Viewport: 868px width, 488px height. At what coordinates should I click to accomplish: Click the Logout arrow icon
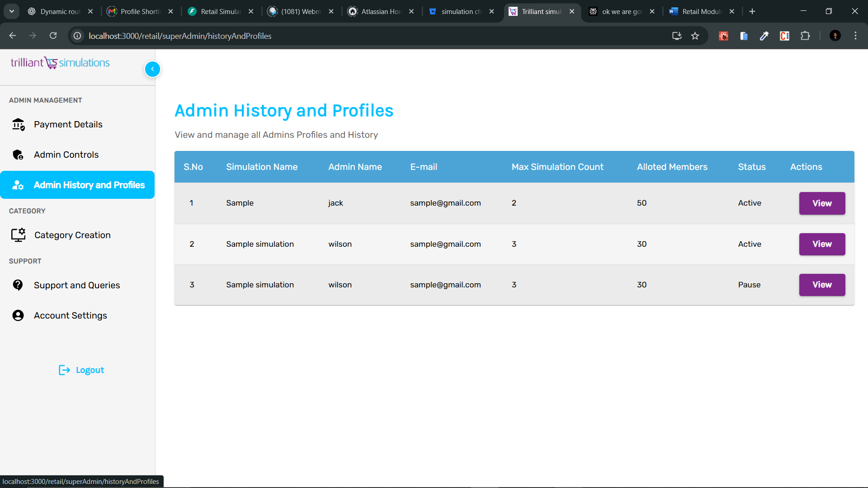tap(64, 370)
